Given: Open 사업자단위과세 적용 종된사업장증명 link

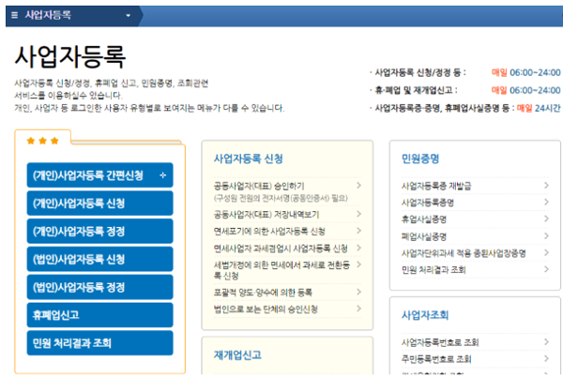Looking at the screenshot, I should click(x=464, y=253).
